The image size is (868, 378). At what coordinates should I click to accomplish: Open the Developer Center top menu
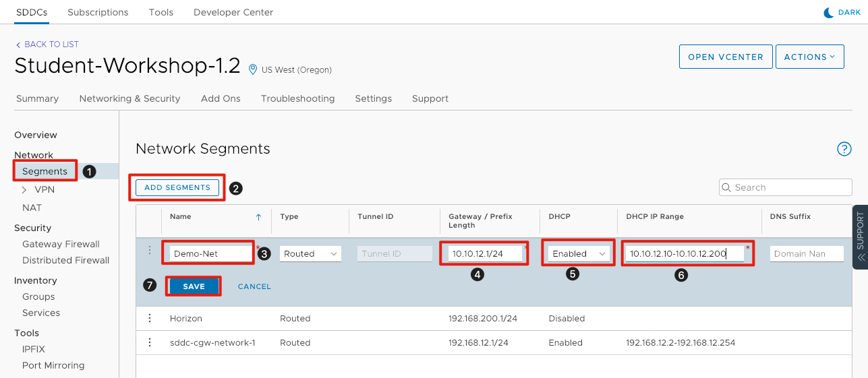233,12
